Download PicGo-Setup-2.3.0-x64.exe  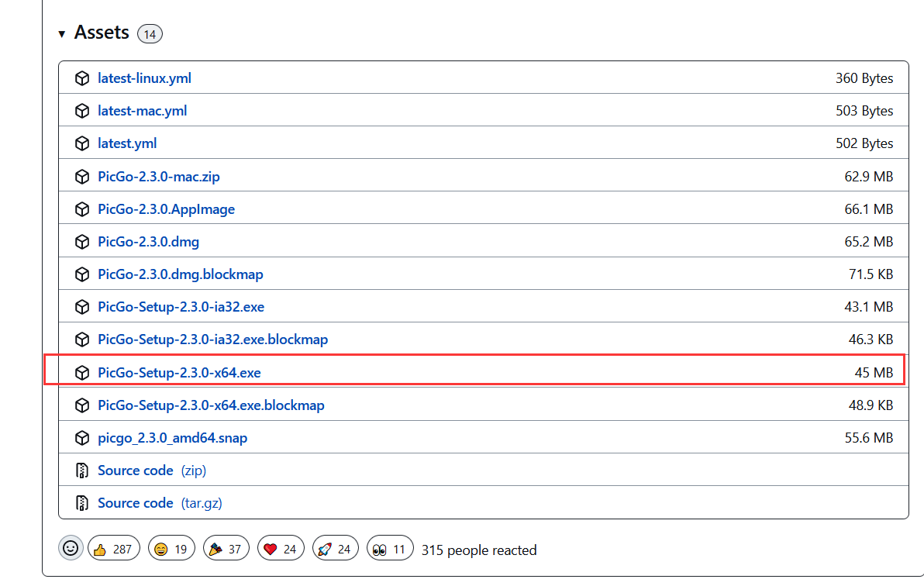(179, 373)
